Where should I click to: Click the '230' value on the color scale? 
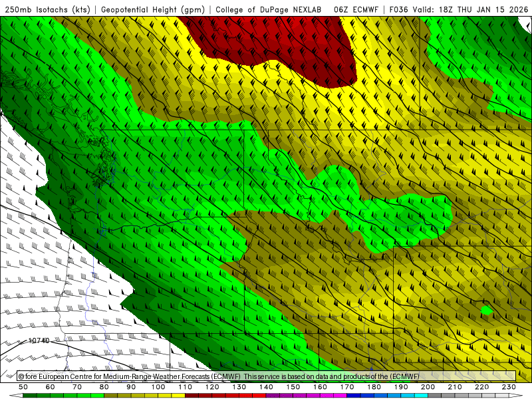pos(509,387)
